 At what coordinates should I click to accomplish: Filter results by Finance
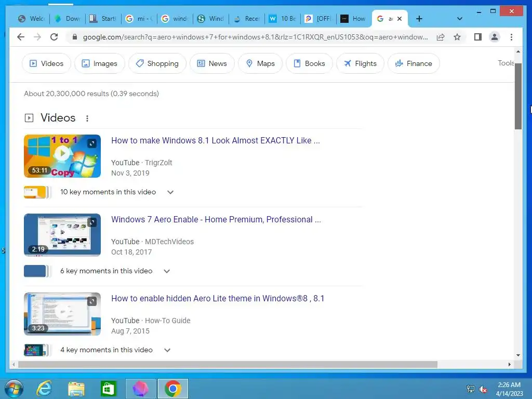coord(414,63)
